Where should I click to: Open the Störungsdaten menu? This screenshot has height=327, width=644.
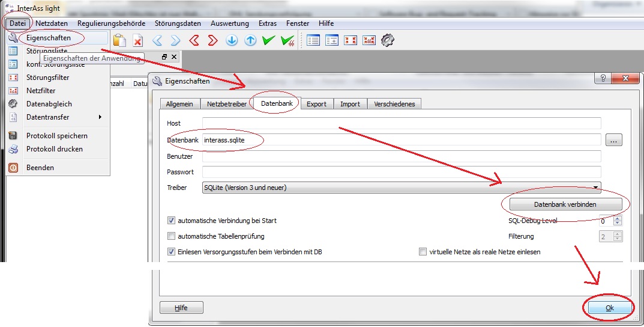coord(178,23)
